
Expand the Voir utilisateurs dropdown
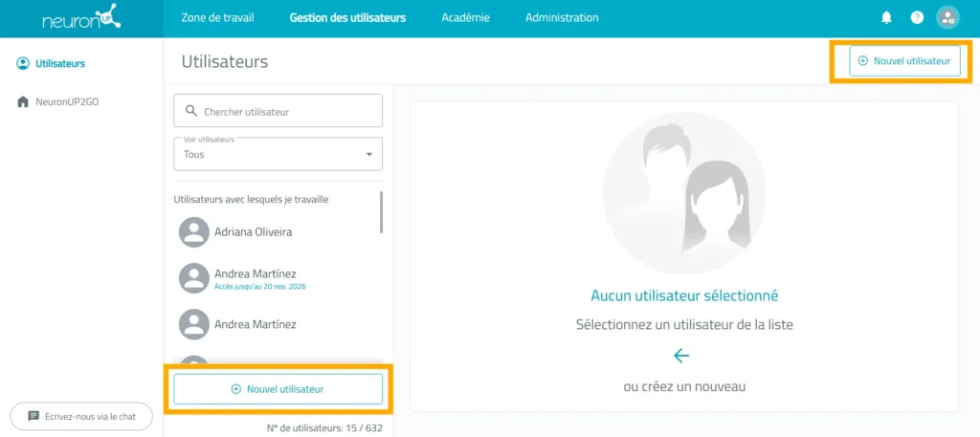tap(278, 154)
